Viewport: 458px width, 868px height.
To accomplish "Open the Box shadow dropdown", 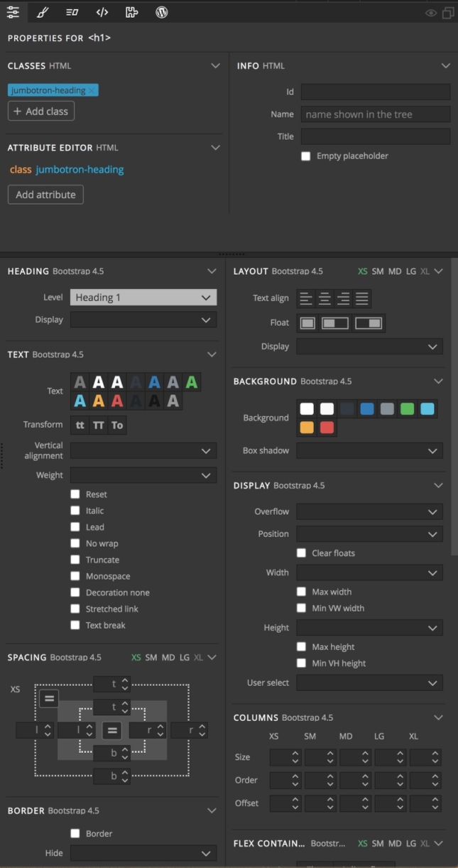I will point(369,450).
